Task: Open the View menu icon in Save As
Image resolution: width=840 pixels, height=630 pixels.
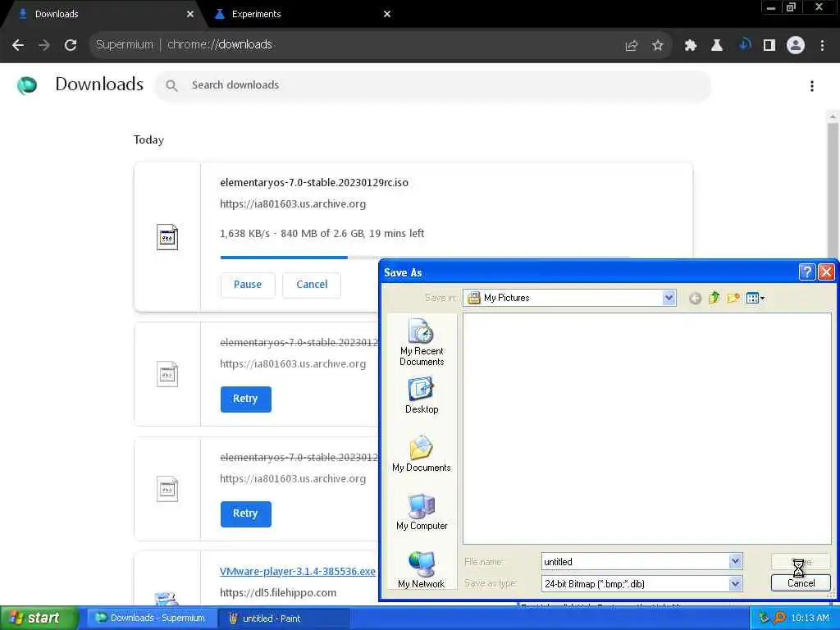Action: (755, 298)
